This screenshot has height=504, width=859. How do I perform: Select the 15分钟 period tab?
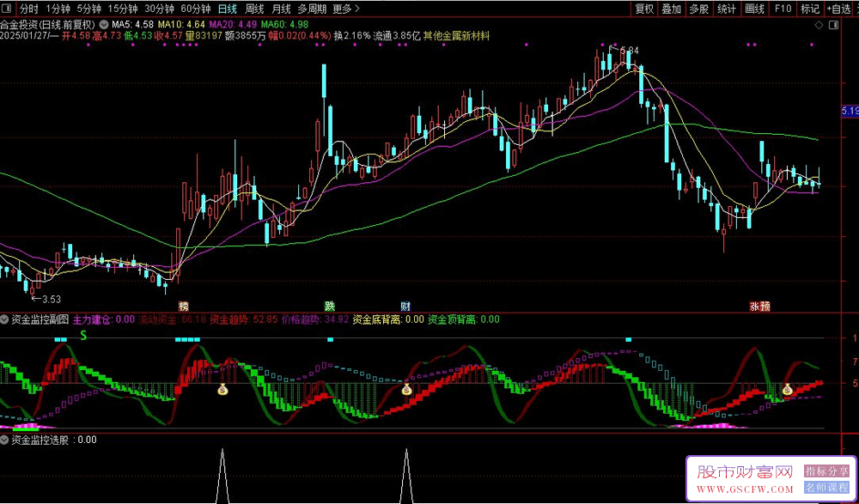(123, 9)
